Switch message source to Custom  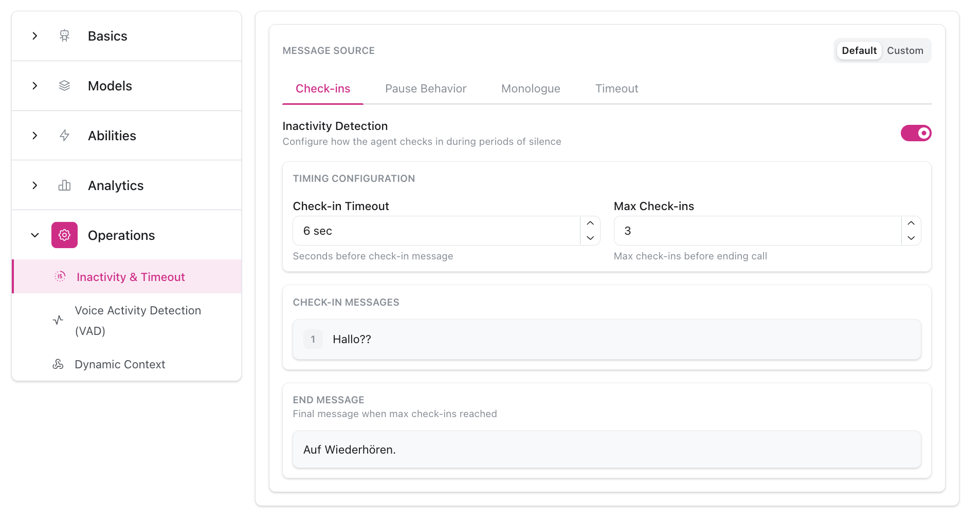click(x=905, y=50)
